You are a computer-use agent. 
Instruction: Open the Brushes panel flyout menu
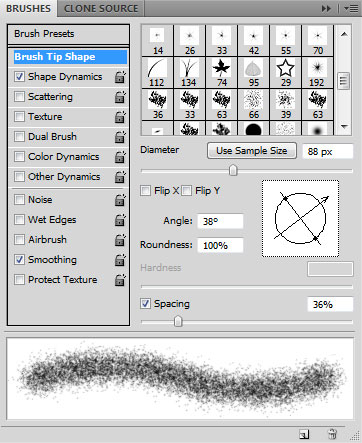351,8
